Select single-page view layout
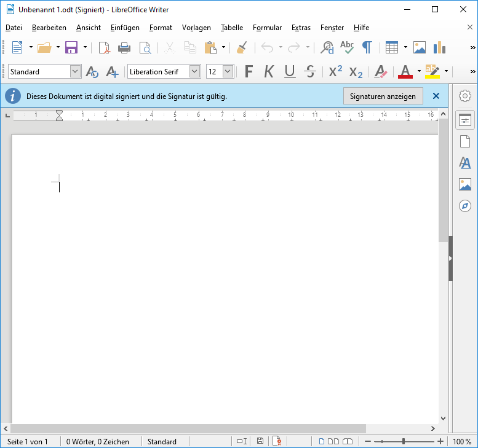Image resolution: width=478 pixels, height=448 pixels. (x=321, y=441)
